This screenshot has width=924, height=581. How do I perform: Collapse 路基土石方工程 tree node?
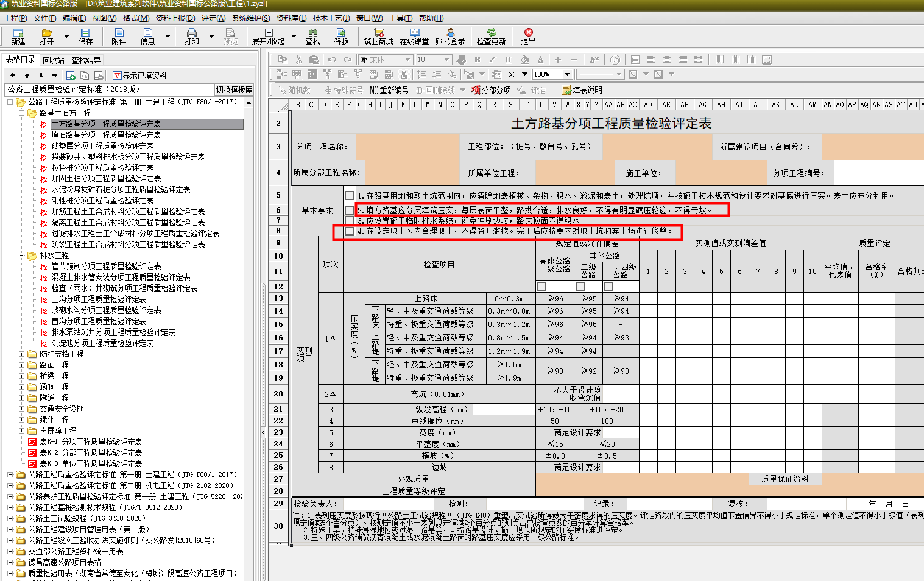22,113
